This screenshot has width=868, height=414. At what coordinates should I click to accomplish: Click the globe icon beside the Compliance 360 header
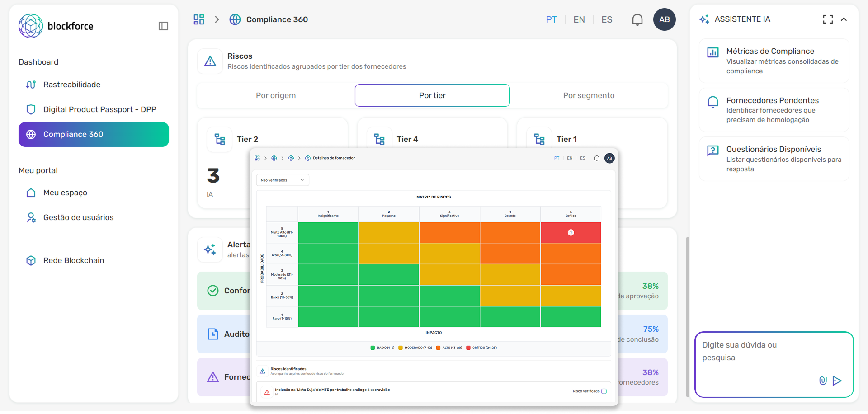click(x=235, y=19)
